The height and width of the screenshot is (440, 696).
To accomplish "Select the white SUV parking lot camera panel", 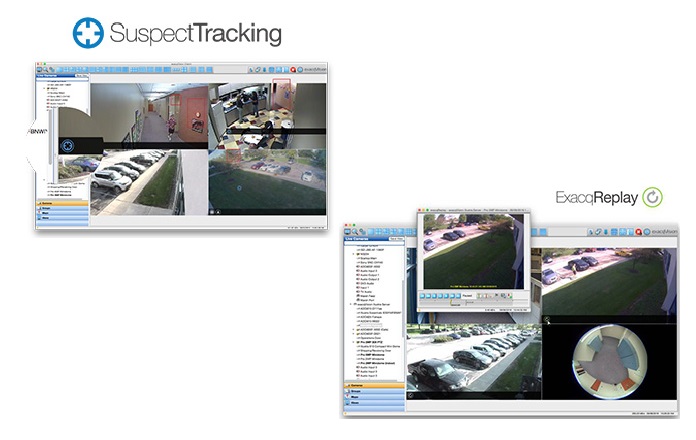I will (149, 182).
